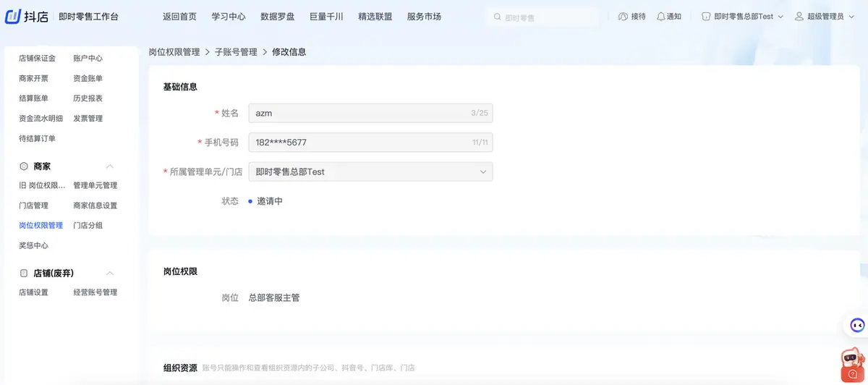This screenshot has width=868, height=385.
Task: Open 旧 岗位权限 sidebar item
Action: [x=42, y=185]
